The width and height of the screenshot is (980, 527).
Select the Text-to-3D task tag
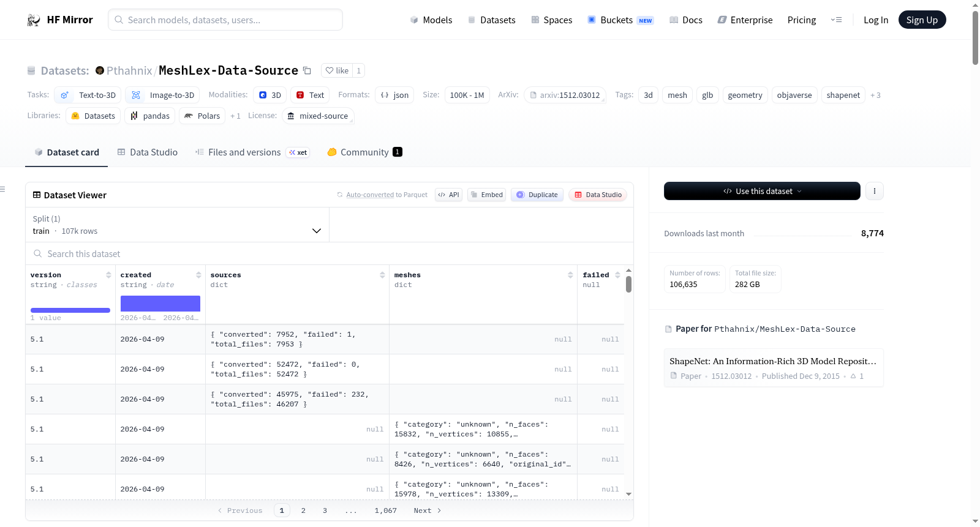click(88, 95)
